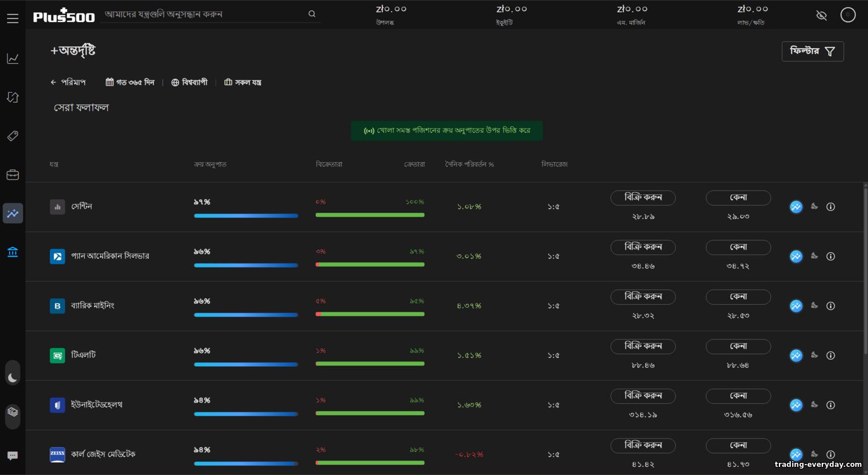
Task: Expand the সকল যন্ত্র instrument filter
Action: [243, 82]
